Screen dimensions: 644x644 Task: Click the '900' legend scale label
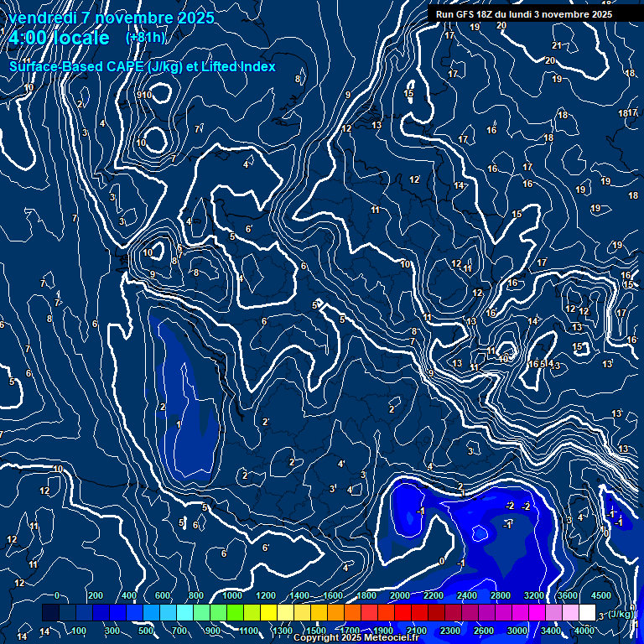point(213,631)
